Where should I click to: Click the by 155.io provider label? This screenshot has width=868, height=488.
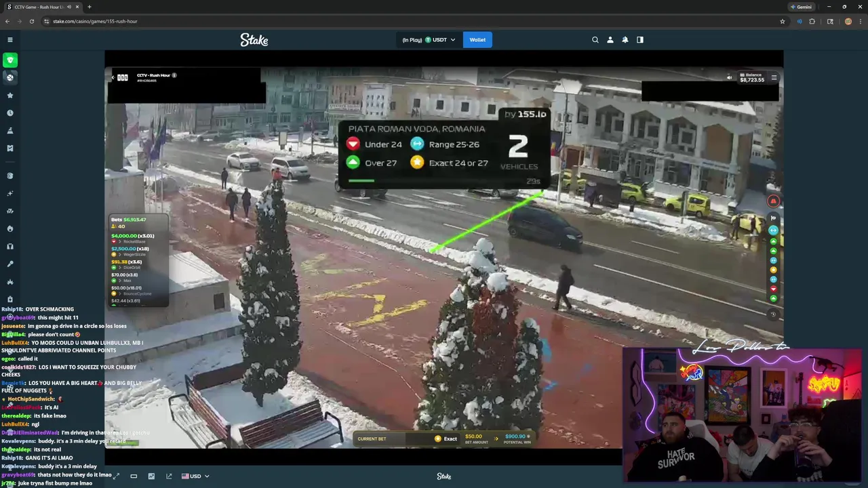(526, 114)
